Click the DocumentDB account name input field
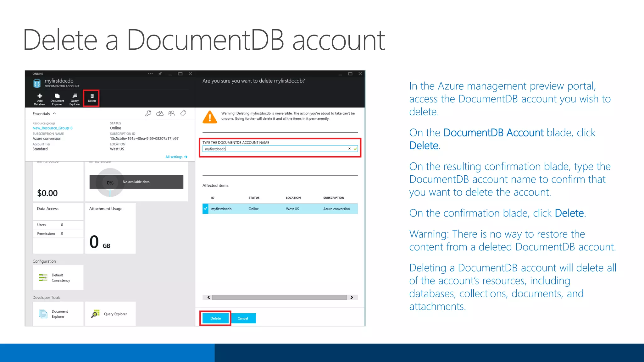644x362 pixels. [x=280, y=149]
